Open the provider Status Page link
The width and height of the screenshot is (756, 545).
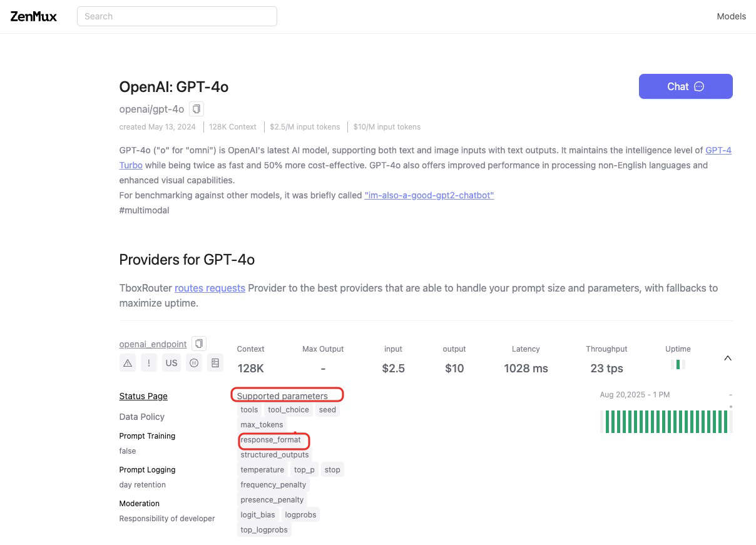coord(143,396)
